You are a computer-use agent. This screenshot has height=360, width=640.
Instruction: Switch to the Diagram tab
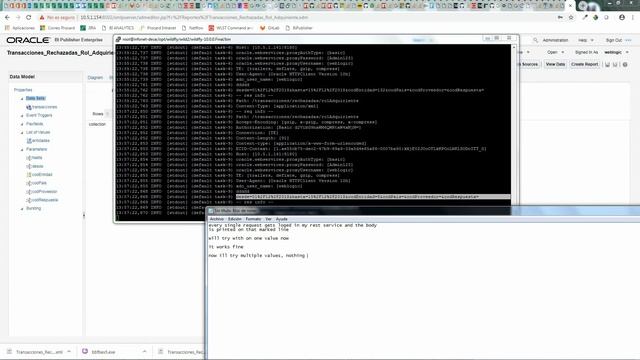[95, 78]
